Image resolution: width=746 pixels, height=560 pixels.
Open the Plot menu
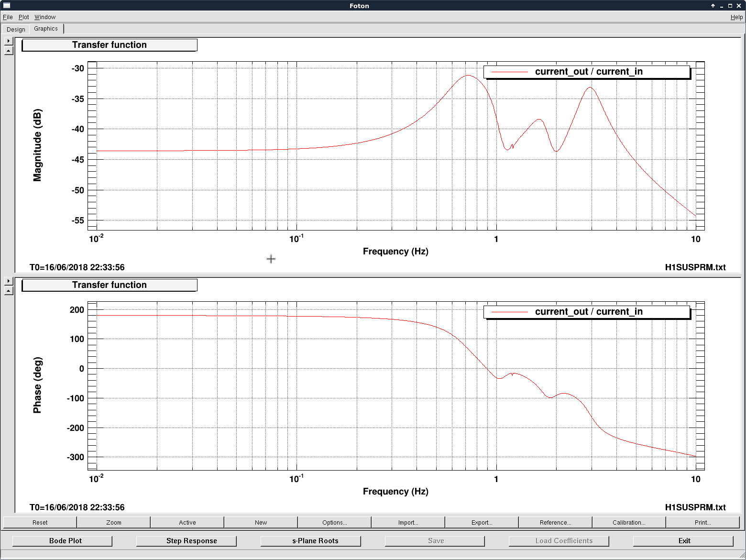[24, 17]
